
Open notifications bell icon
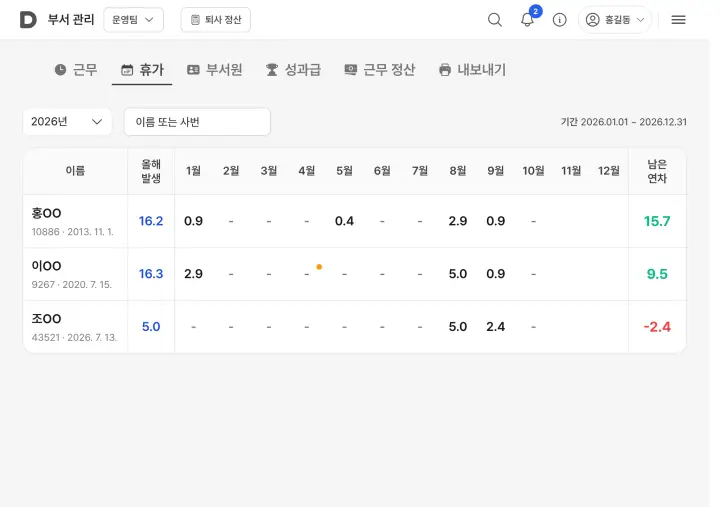(x=527, y=20)
